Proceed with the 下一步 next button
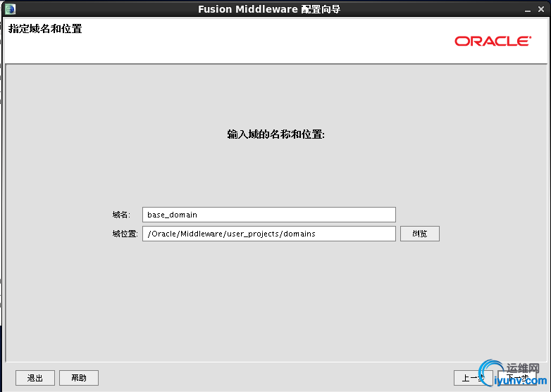The image size is (551, 392). point(517,378)
